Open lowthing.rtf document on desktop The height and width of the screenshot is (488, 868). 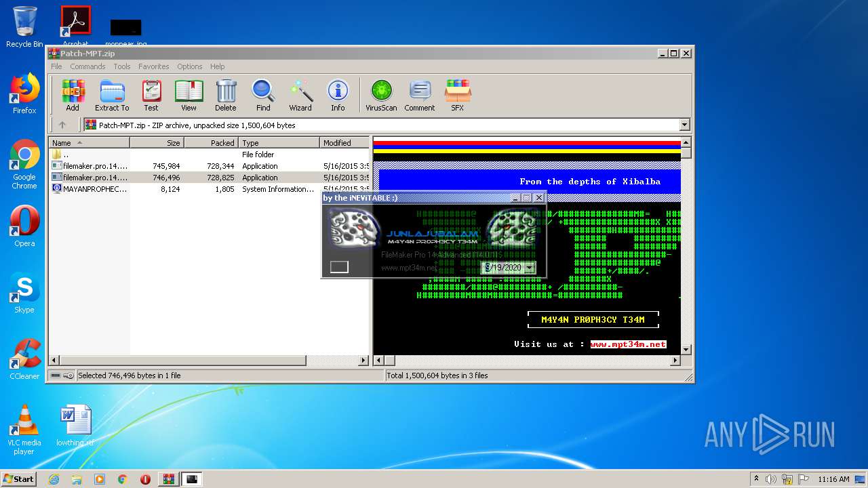75,426
